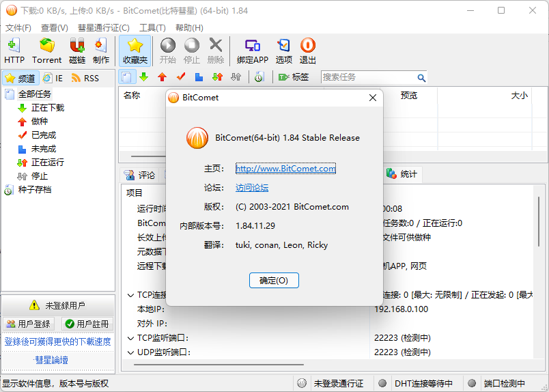Filter stopped tasks gray arrows icon
549x392 pixels.
[x=236, y=77]
